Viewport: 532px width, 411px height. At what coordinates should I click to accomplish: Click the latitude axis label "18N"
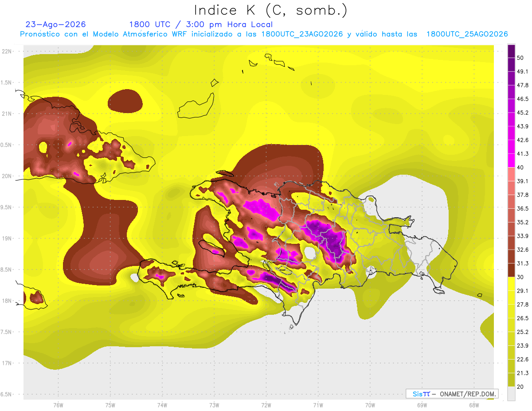coord(7,301)
